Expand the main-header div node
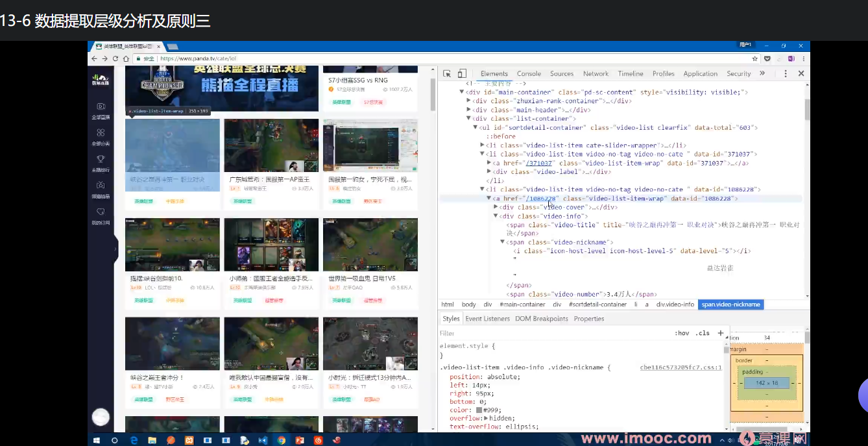Viewport: 868px width, 446px height. (468, 110)
